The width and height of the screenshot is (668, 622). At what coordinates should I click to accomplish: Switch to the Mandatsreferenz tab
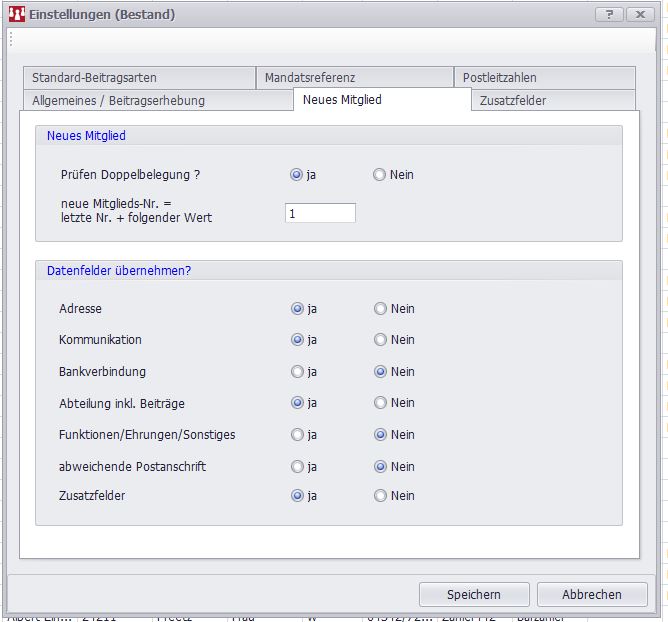click(x=310, y=78)
